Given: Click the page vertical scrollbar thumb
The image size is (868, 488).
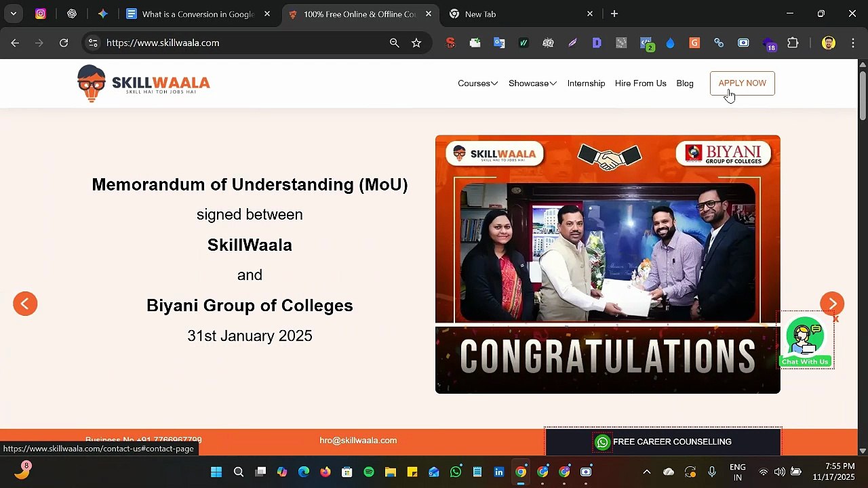Looking at the screenshot, I should click(863, 95).
